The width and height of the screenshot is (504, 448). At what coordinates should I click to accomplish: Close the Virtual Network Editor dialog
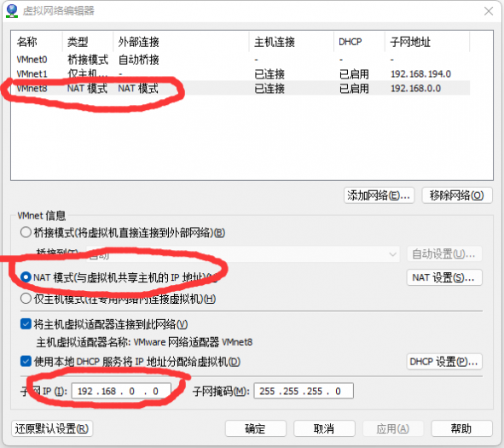(x=489, y=11)
